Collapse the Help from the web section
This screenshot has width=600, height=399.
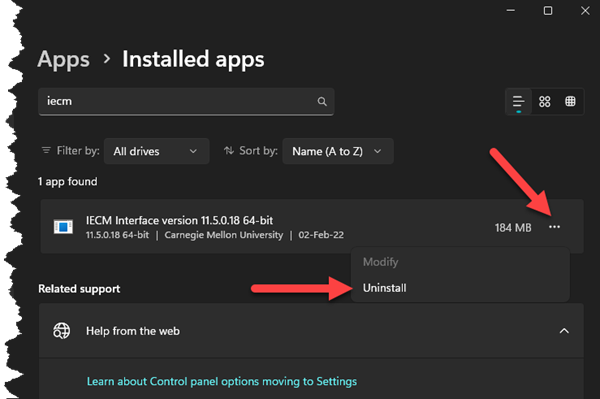point(564,331)
